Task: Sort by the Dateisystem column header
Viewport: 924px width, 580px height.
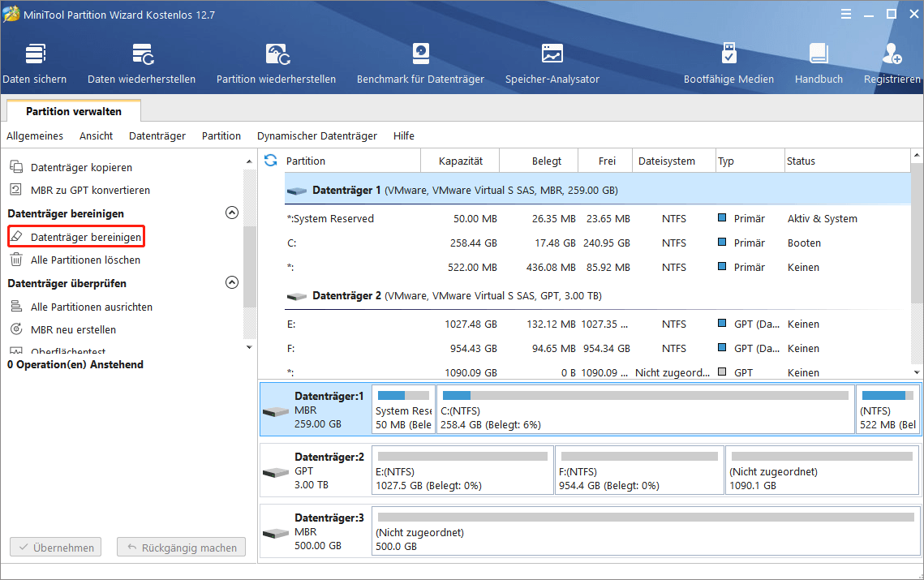Action: pos(673,161)
